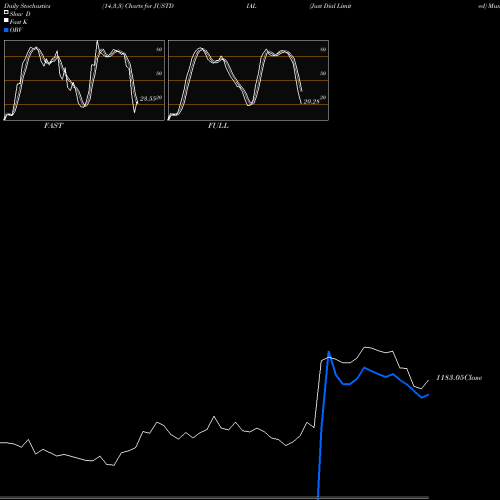
Task: Click the '(Just Dial Limit' title text
Action: [330, 6]
